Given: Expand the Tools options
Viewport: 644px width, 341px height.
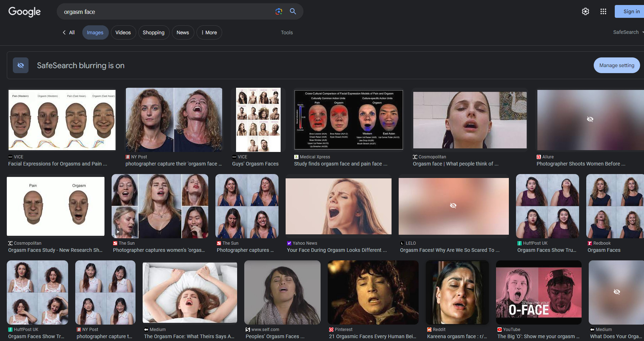Looking at the screenshot, I should coord(287,32).
